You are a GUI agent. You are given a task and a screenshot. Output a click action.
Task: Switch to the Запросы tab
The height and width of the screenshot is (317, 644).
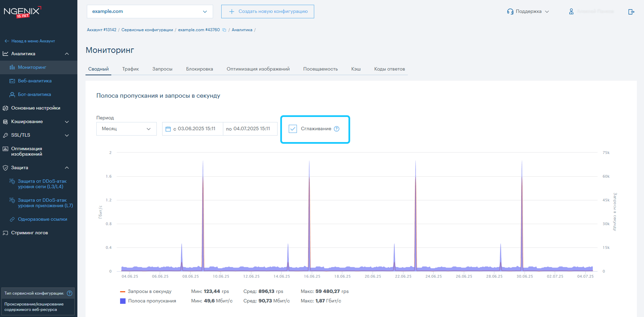click(162, 69)
